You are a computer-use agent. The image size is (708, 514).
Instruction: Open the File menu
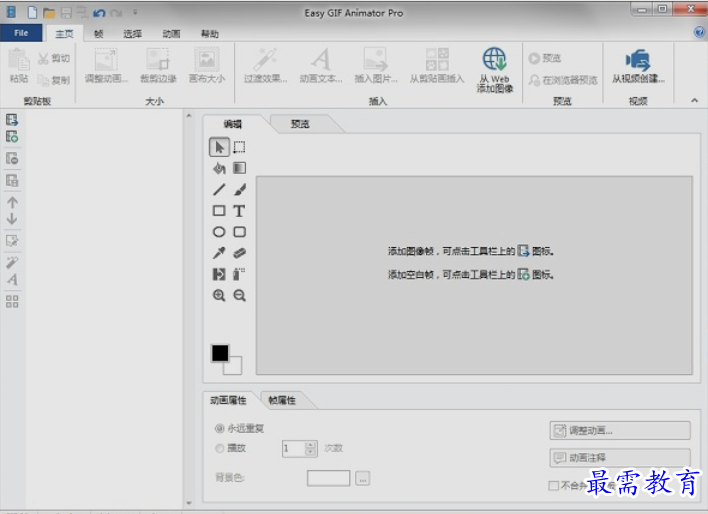21,33
